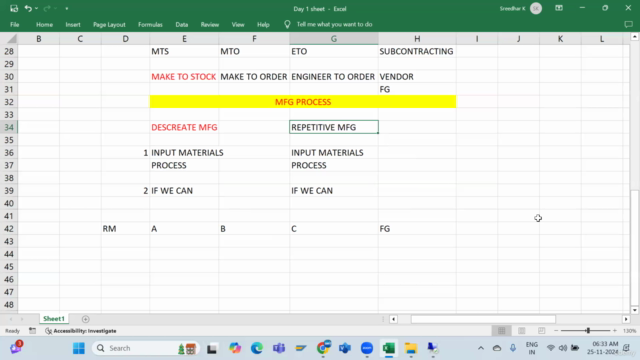The image size is (640, 360).
Task: Click Accessibility: Investigate in status bar
Action: (x=81, y=331)
